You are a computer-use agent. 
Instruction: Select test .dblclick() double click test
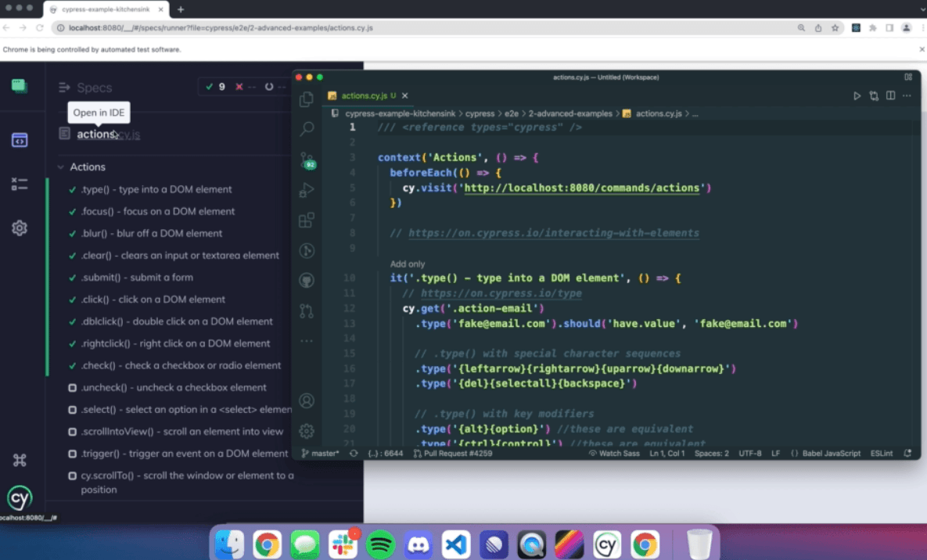click(177, 321)
